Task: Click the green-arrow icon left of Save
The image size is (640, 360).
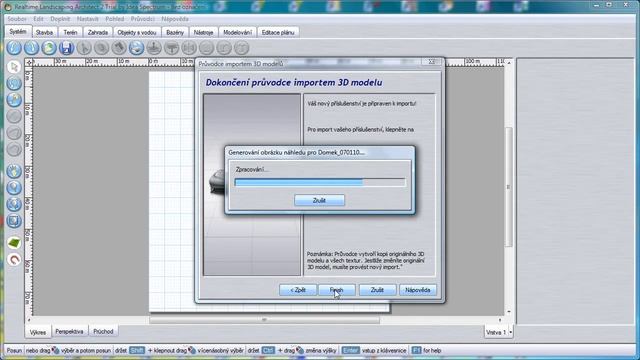Action: (x=49, y=48)
